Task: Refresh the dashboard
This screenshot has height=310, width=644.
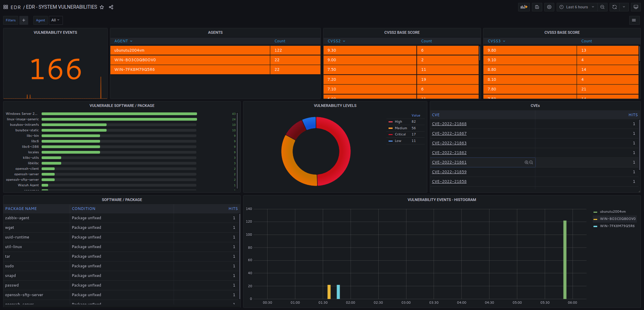Action: (614, 7)
